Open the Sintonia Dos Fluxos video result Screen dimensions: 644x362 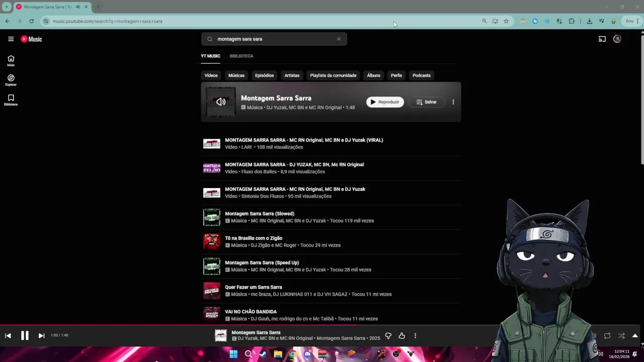[331, 193]
